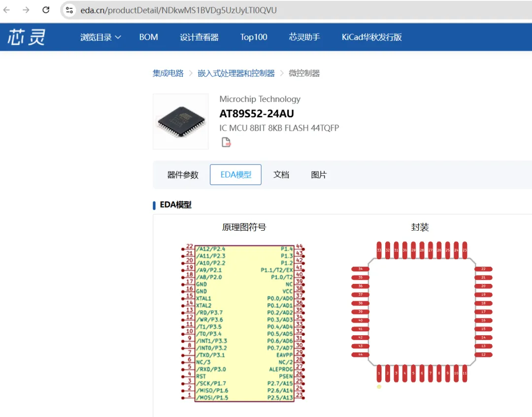Screen dimensions: 532x417
Task: Switch to the 文档 tab
Action: click(281, 174)
